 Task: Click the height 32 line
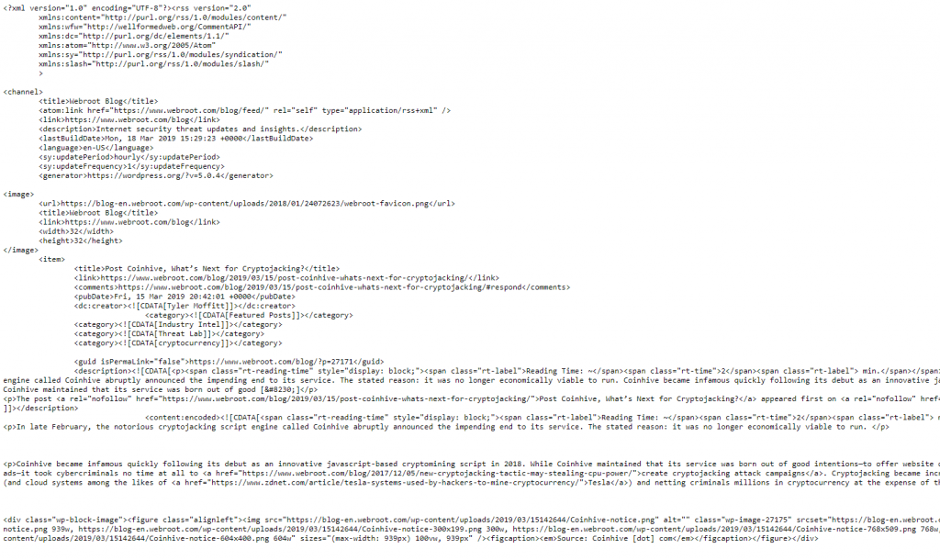[x=81, y=241]
